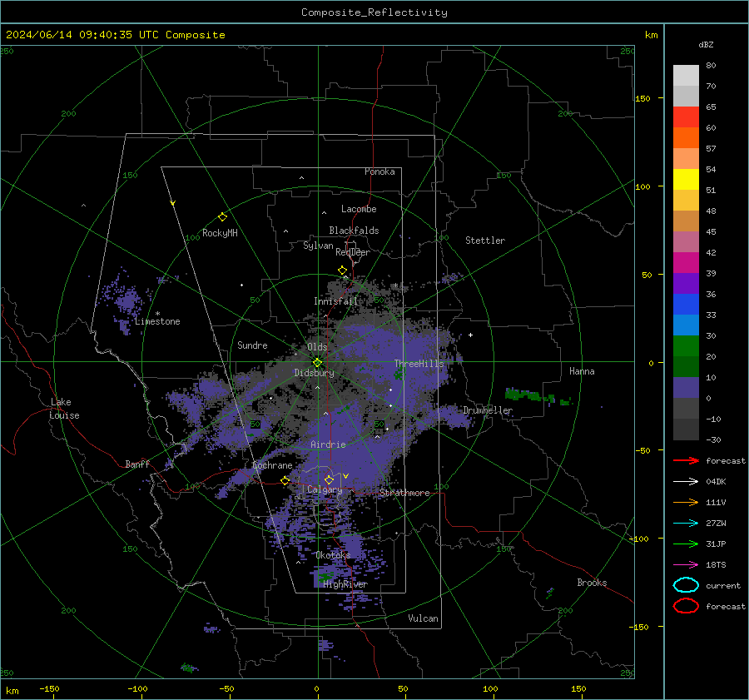Screen dimensions: 749x700
Task: Click the Calgary city label
Action: coord(325,489)
